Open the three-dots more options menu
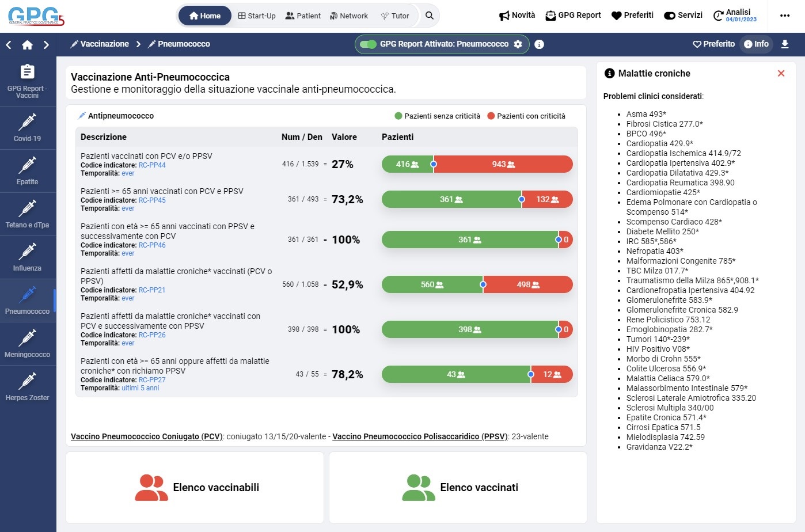Viewport: 805px width, 532px height. click(785, 16)
